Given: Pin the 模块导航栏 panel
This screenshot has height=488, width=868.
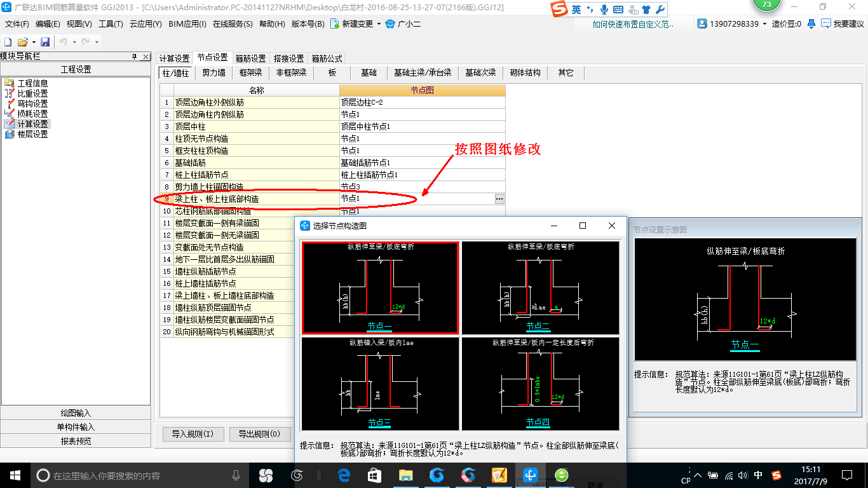Looking at the screenshot, I should click(135, 57).
